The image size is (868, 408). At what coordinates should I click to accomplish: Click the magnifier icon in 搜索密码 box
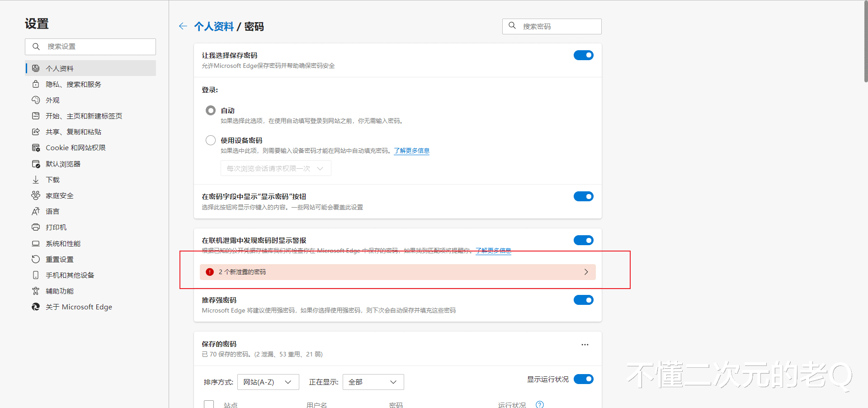[x=512, y=26]
